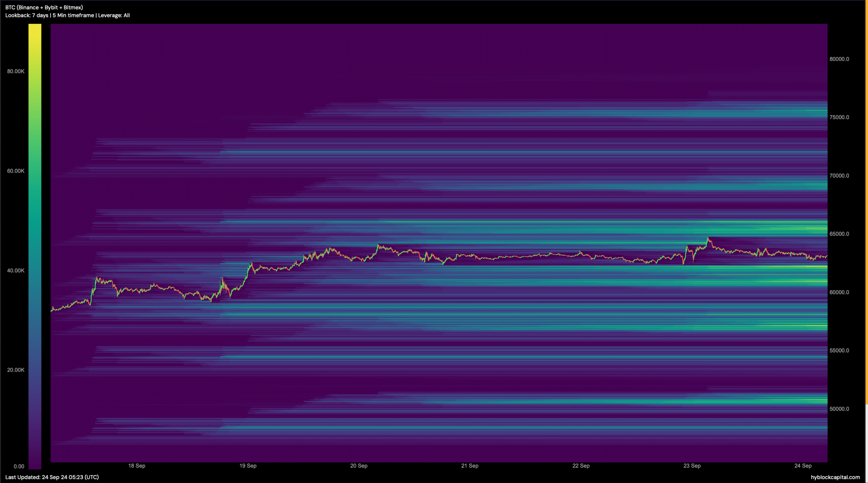This screenshot has width=868, height=483.
Task: Click the '75000.0' price axis label
Action: (840, 117)
